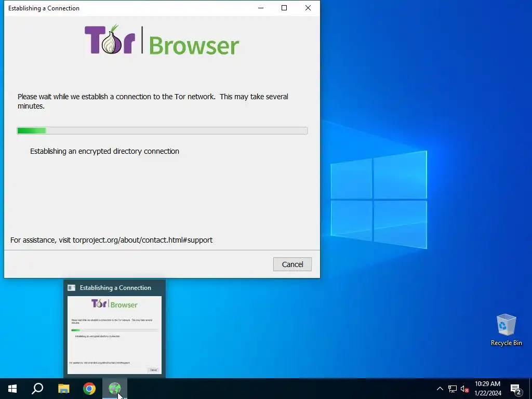Open the notification center icon
Screen dimensions: 532x399
(516, 389)
